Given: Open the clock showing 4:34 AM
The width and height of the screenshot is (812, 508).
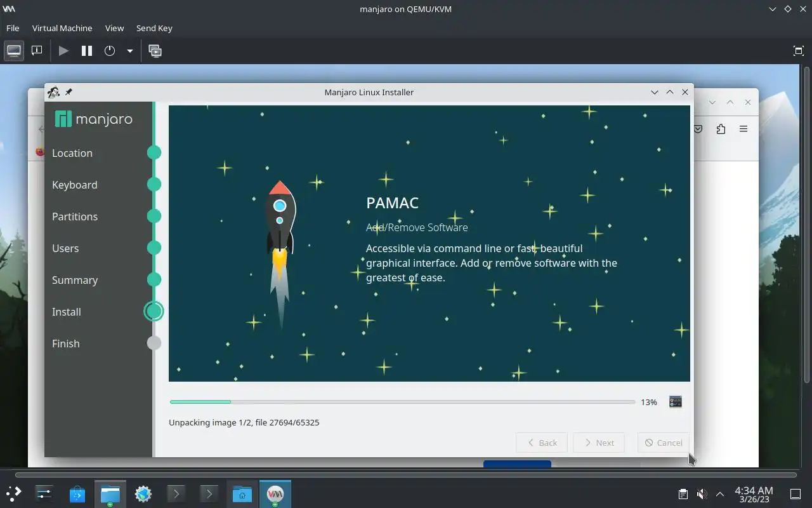Looking at the screenshot, I should pyautogui.click(x=754, y=494).
